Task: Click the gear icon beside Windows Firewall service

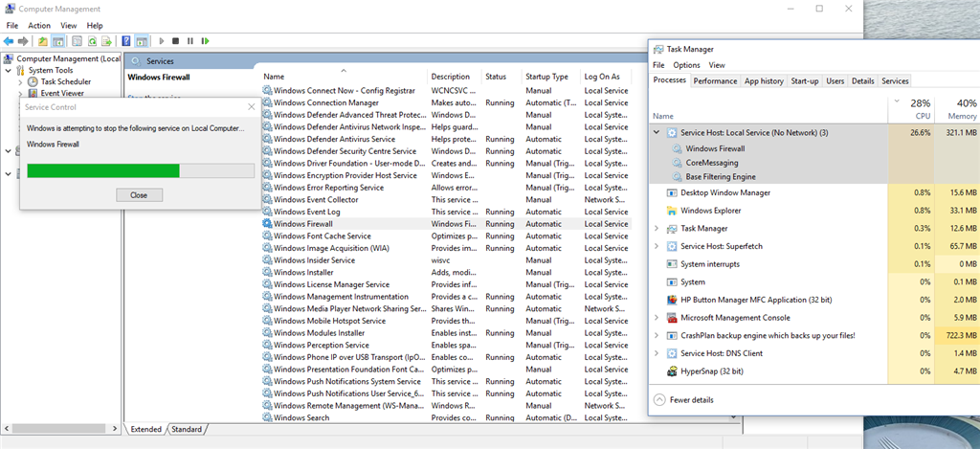Action: [x=268, y=224]
